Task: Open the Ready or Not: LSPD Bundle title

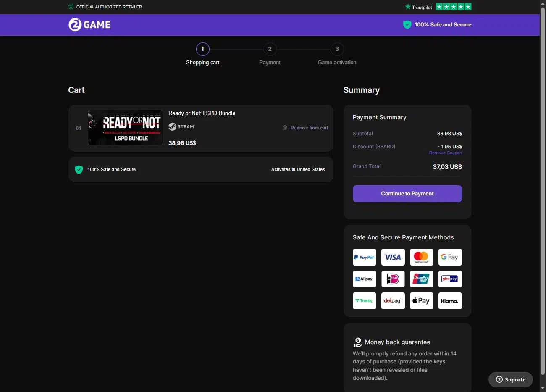Action: click(x=202, y=113)
